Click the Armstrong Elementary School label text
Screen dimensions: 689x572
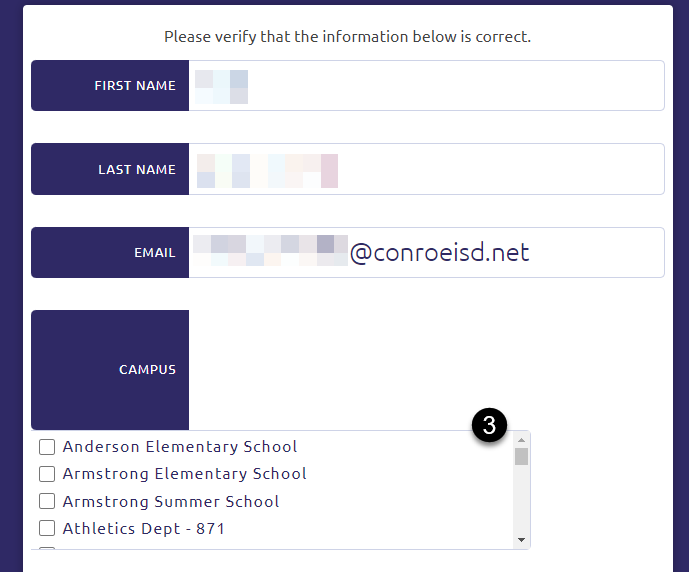(x=184, y=473)
